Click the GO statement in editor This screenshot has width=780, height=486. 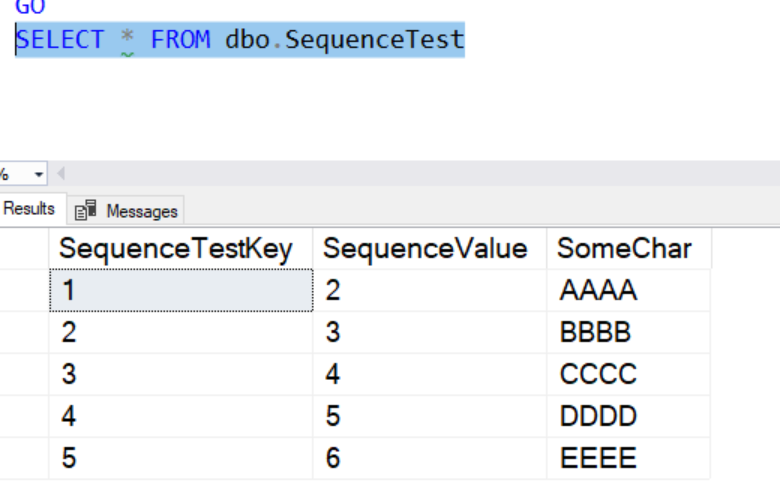tap(30, 8)
